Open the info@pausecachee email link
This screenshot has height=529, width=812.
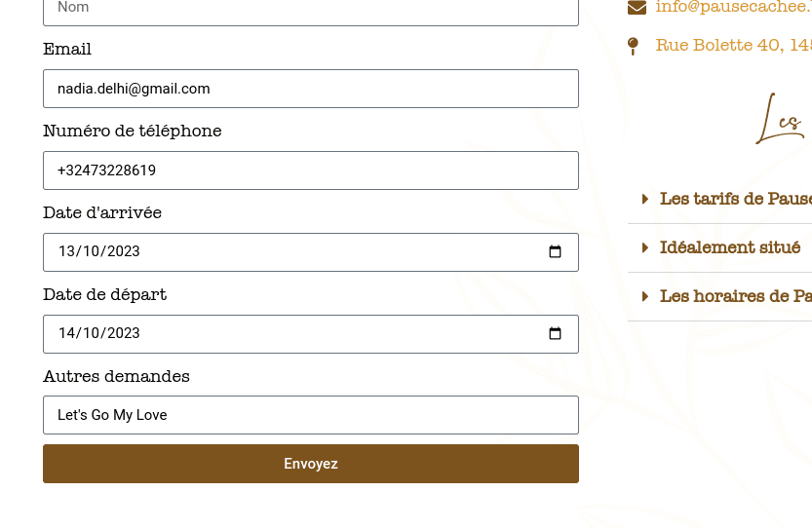tap(733, 7)
